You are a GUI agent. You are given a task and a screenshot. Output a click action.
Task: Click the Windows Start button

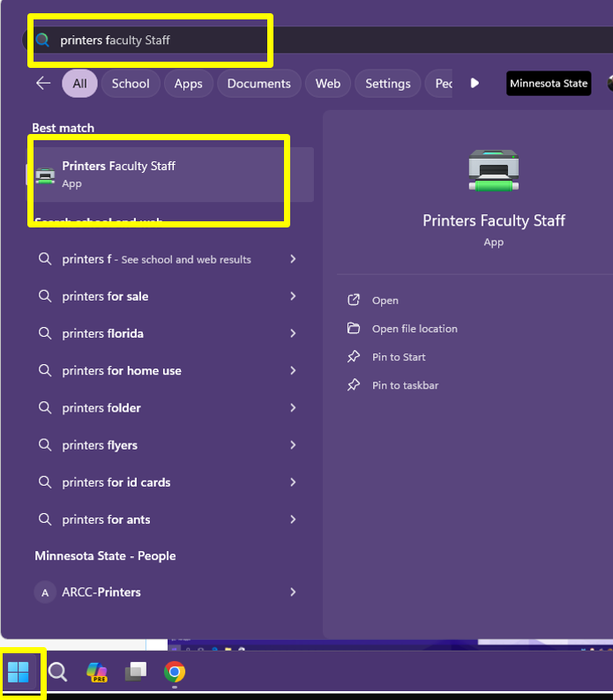(x=19, y=673)
